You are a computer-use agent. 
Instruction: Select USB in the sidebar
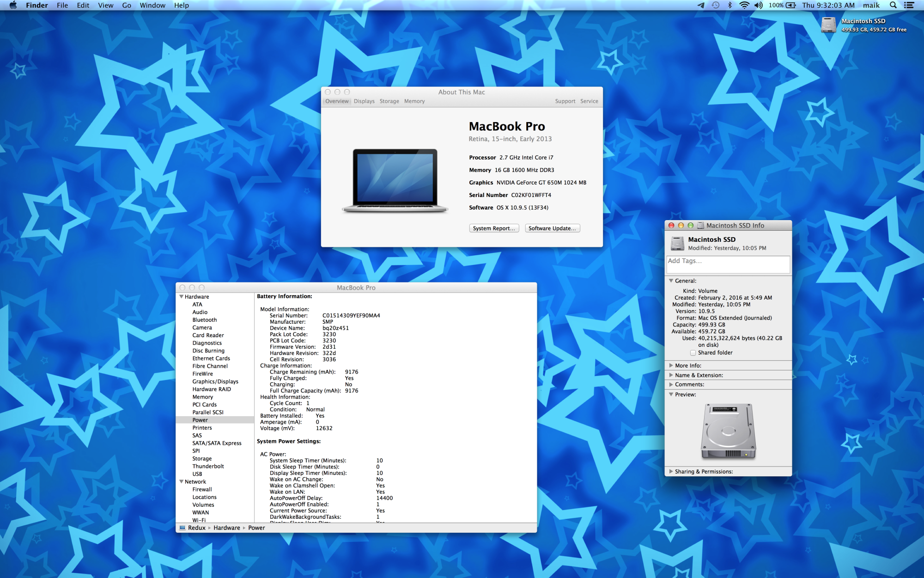point(197,474)
